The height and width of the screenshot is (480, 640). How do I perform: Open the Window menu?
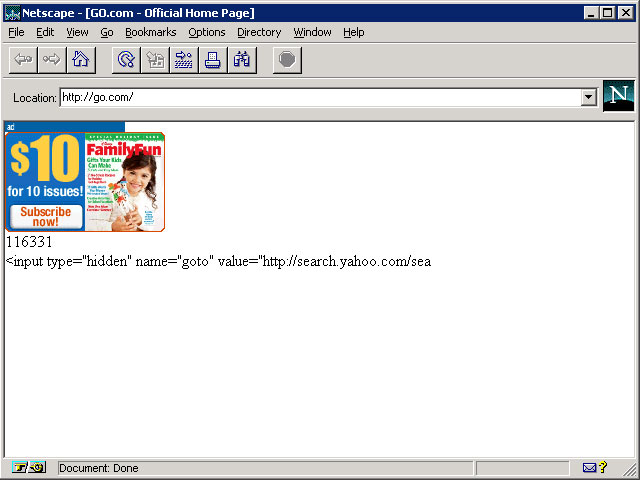pos(312,32)
